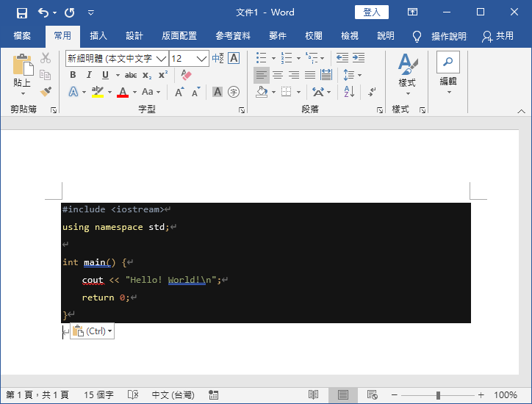Apply character border icon
The height and width of the screenshot is (404, 532).
(x=234, y=58)
